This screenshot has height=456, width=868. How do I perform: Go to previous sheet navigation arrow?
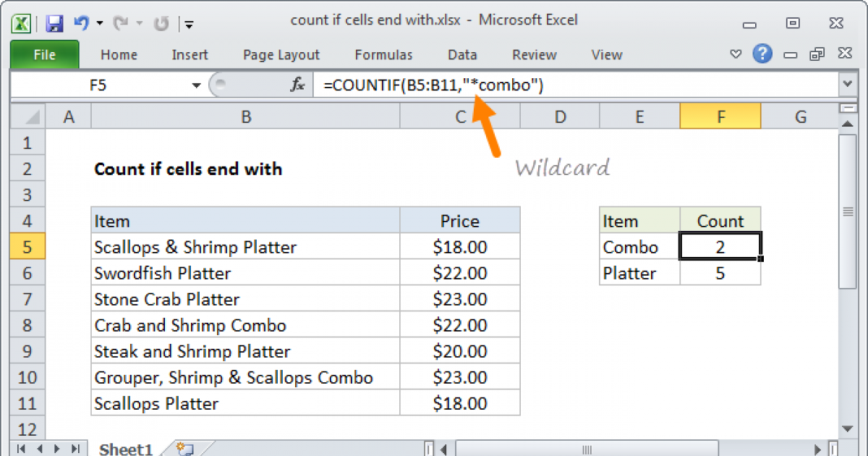40,449
